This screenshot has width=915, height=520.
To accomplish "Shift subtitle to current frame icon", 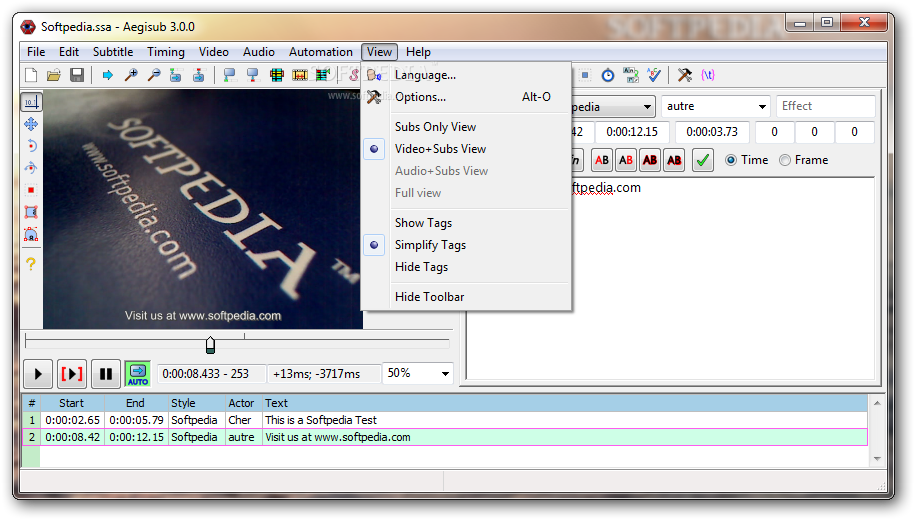I will click(x=323, y=75).
